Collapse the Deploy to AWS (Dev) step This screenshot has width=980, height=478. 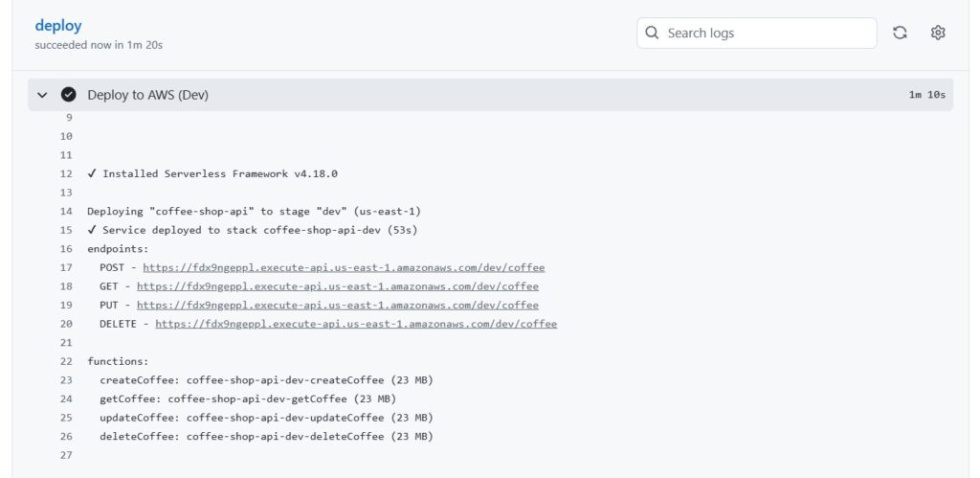tap(42, 95)
